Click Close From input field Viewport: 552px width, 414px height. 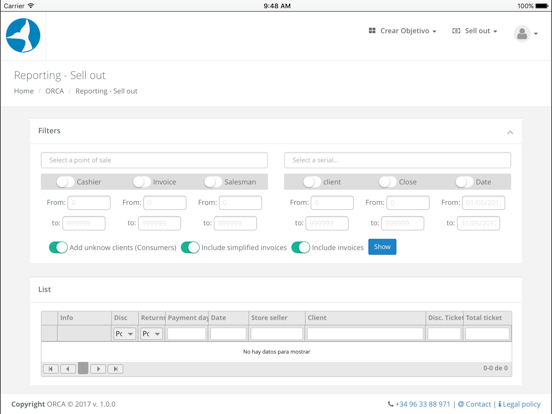(x=408, y=203)
